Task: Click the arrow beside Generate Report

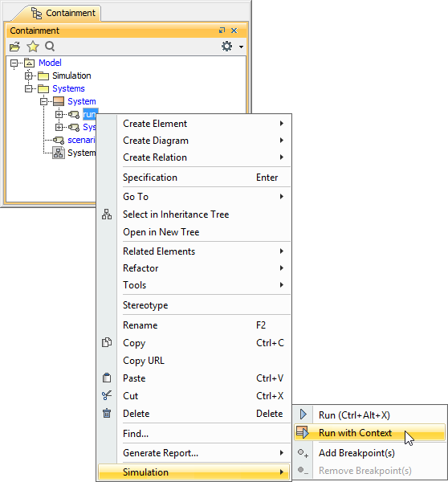Action: 282,452
